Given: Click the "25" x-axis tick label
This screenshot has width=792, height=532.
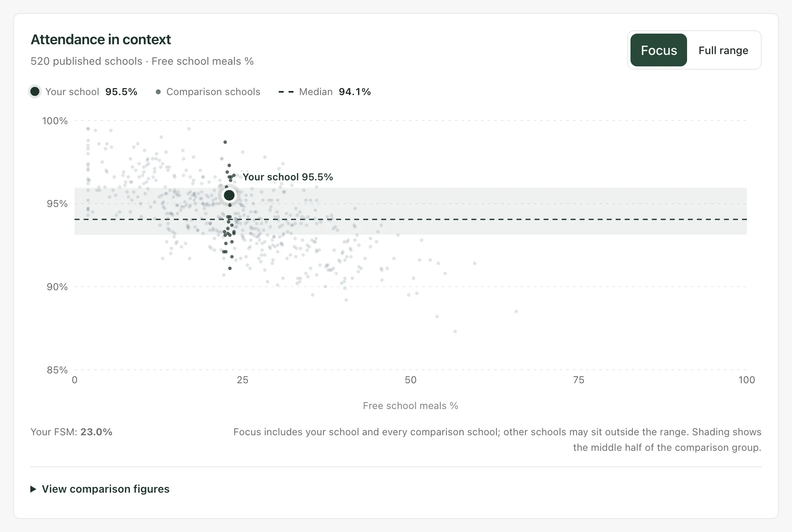Looking at the screenshot, I should [x=243, y=380].
